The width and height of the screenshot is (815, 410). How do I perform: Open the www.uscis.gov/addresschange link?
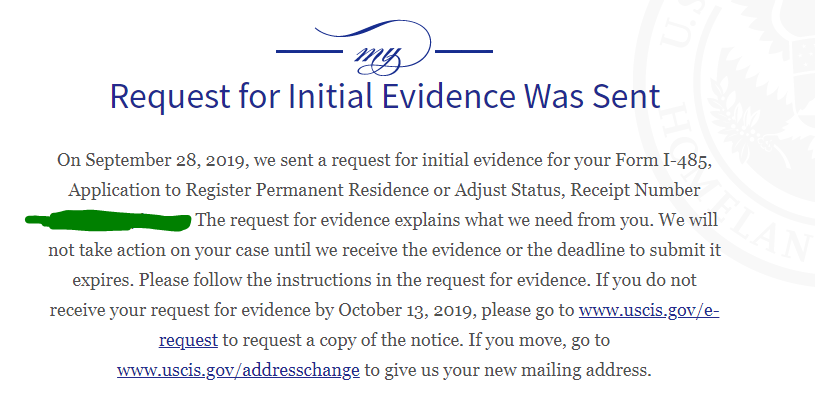pyautogui.click(x=238, y=370)
